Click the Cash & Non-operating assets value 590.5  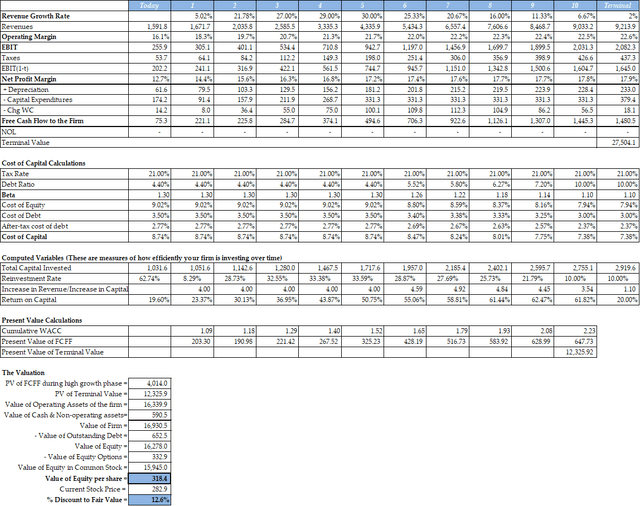tap(149, 415)
